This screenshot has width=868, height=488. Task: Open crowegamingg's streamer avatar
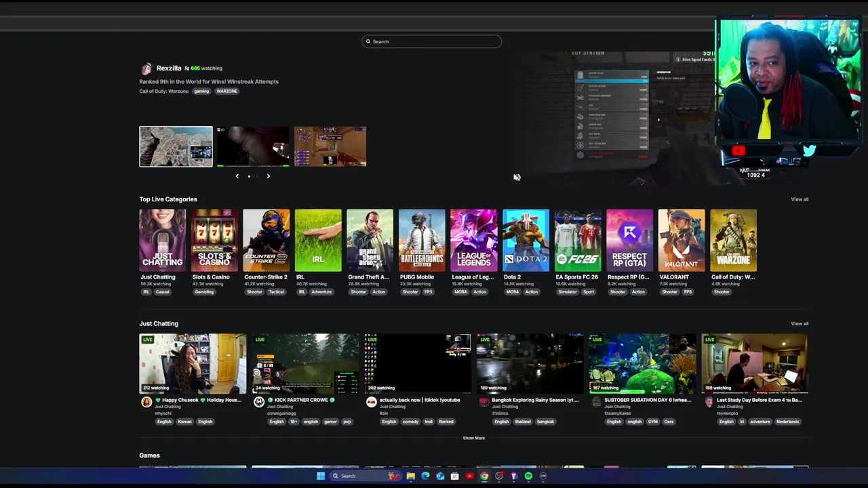pos(259,402)
